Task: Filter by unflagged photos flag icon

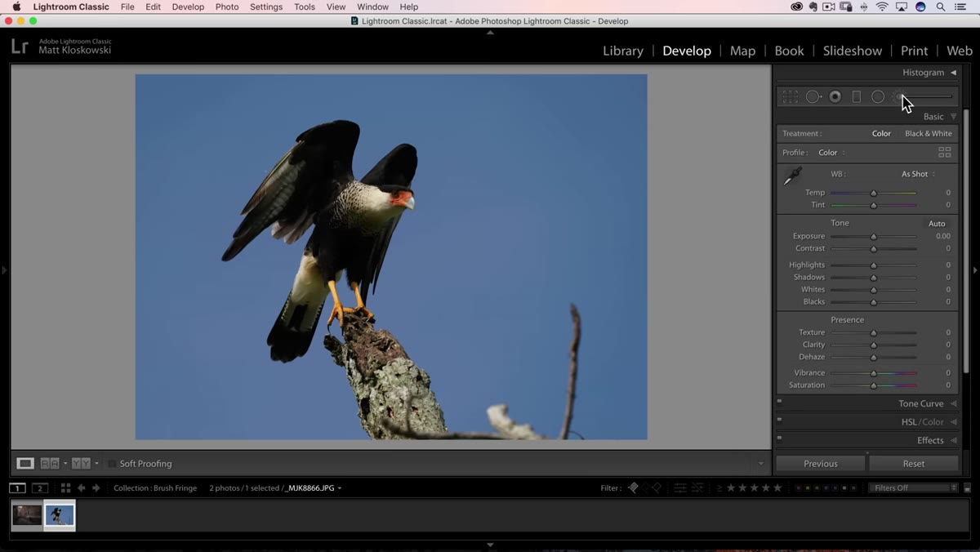Action: [645, 487]
